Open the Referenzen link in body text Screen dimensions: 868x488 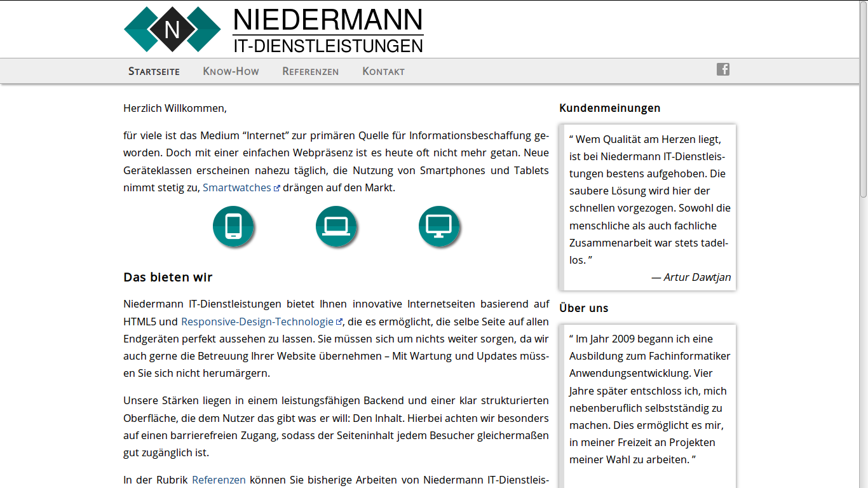coord(219,480)
